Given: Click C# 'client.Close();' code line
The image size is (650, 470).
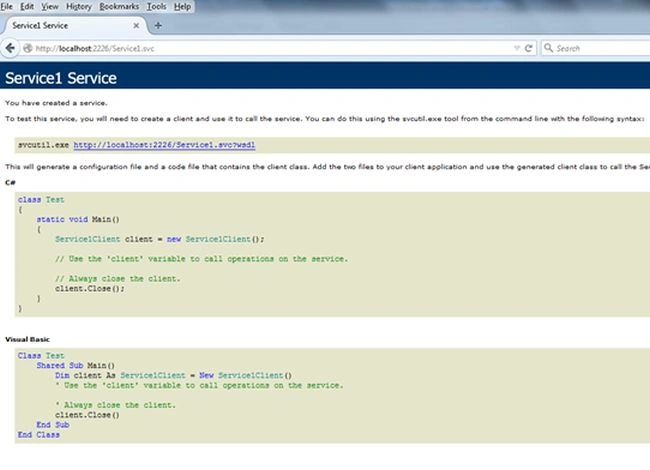Looking at the screenshot, I should pyautogui.click(x=90, y=288).
